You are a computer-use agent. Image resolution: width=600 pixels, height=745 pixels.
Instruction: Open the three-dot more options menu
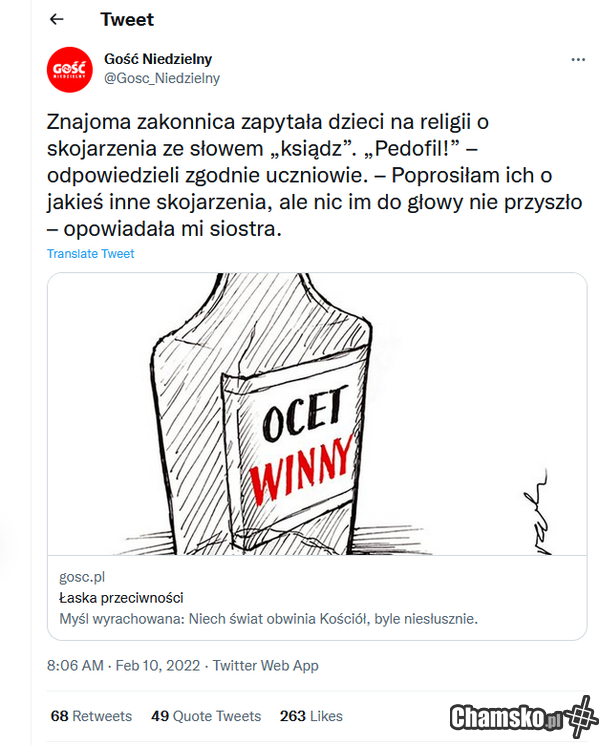578,60
